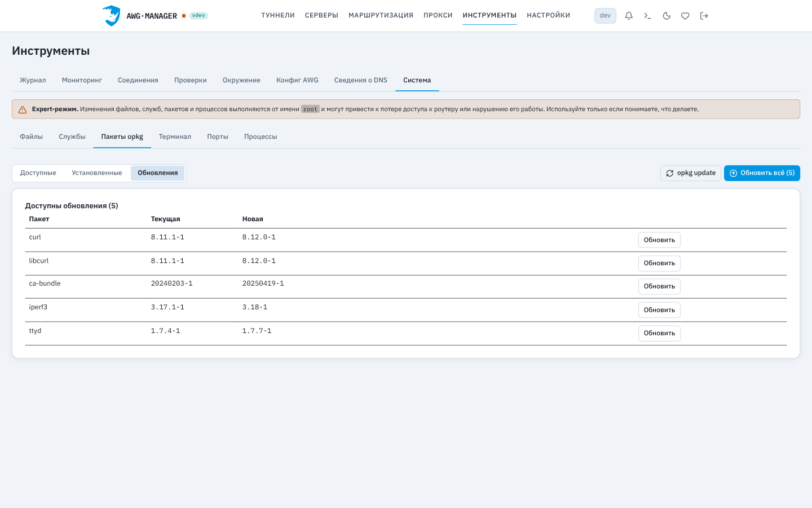Open the notifications bell
The height and width of the screenshot is (508, 812).
pyautogui.click(x=629, y=16)
